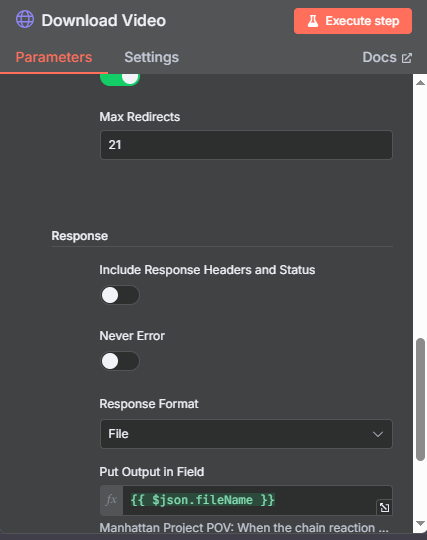Turn on the Never Error switch
This screenshot has height=540, width=427.
120,361
